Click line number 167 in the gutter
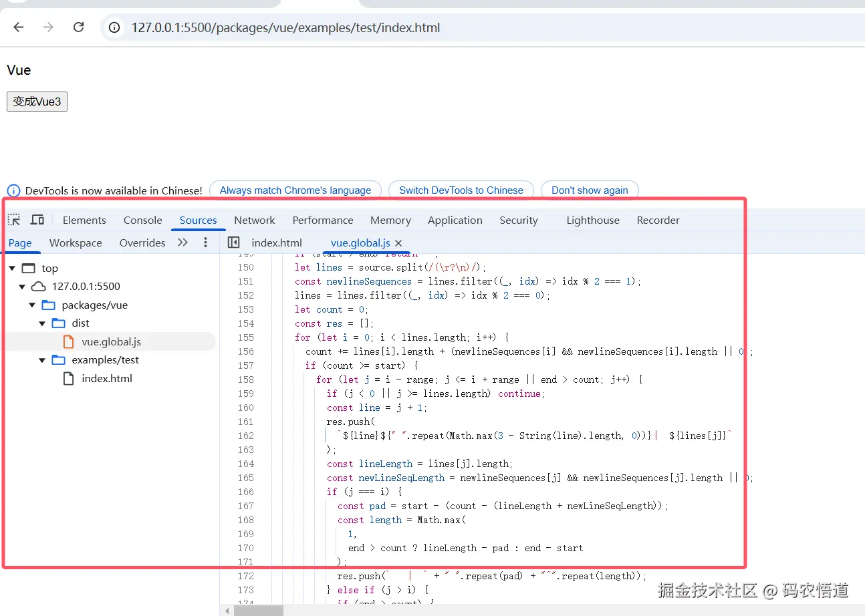 (246, 506)
